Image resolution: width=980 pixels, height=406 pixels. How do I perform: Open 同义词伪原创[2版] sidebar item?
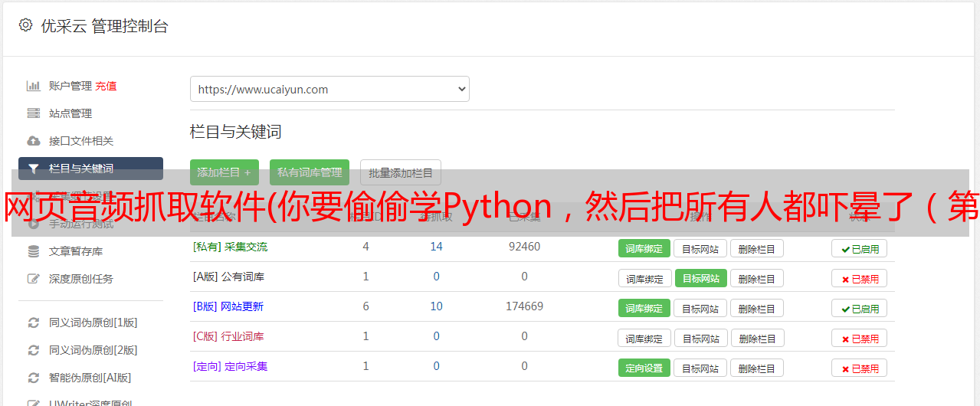93,350
